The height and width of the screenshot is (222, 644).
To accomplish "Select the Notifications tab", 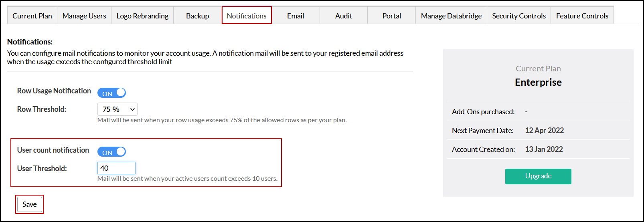I will [247, 16].
